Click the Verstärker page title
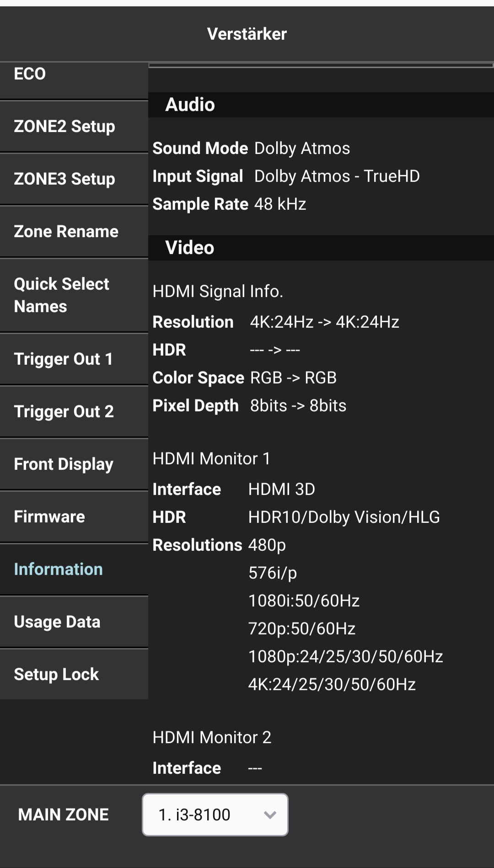This screenshot has width=494, height=868. (x=247, y=34)
